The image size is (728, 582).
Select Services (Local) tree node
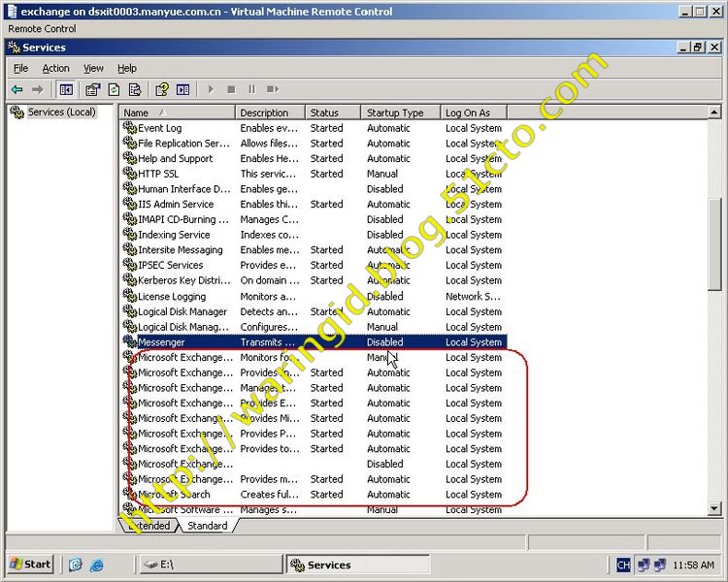(60, 112)
